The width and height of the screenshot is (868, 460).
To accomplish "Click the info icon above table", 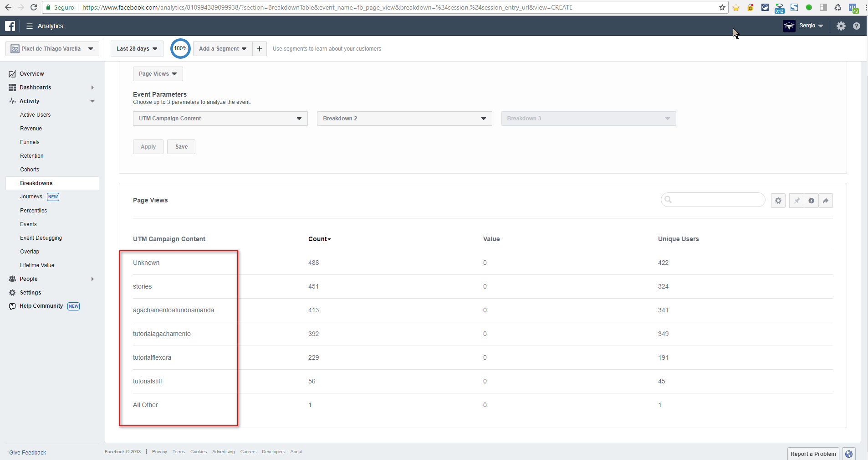I will point(811,201).
